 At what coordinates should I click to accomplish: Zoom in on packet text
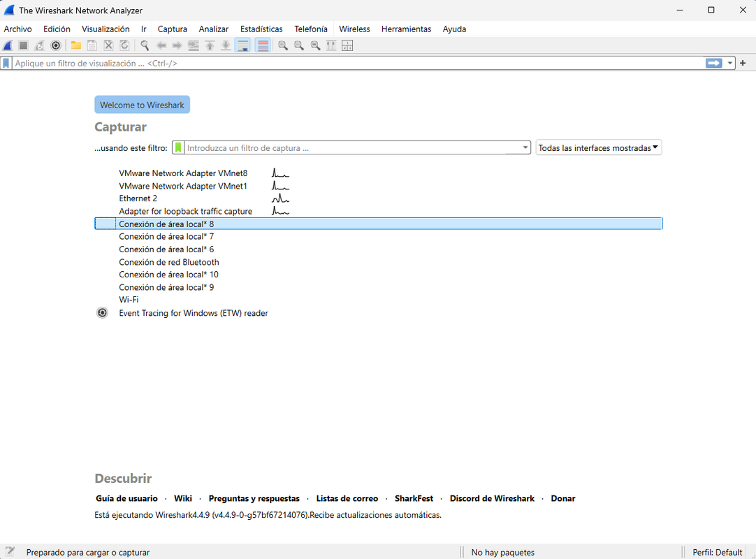pyautogui.click(x=283, y=45)
